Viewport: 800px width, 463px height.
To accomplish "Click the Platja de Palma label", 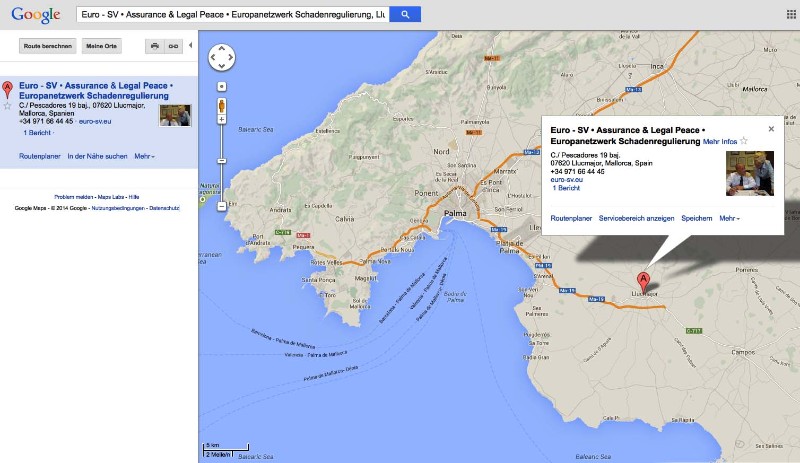I will [510, 247].
